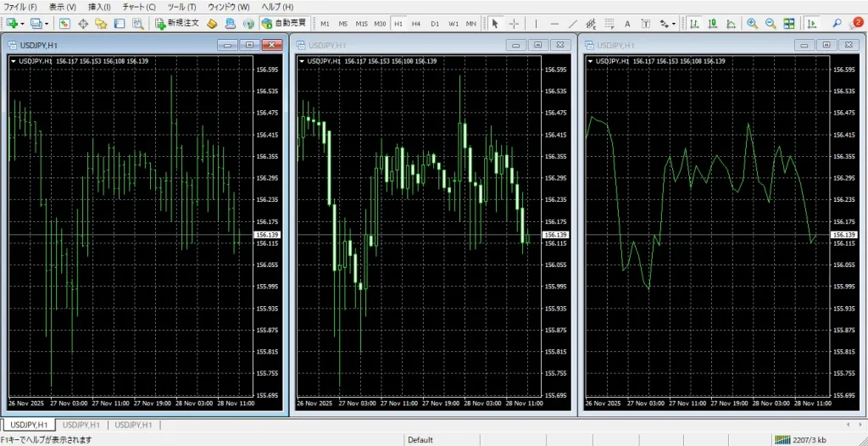Open the チャート (C) menu
868x446 pixels.
(x=139, y=7)
